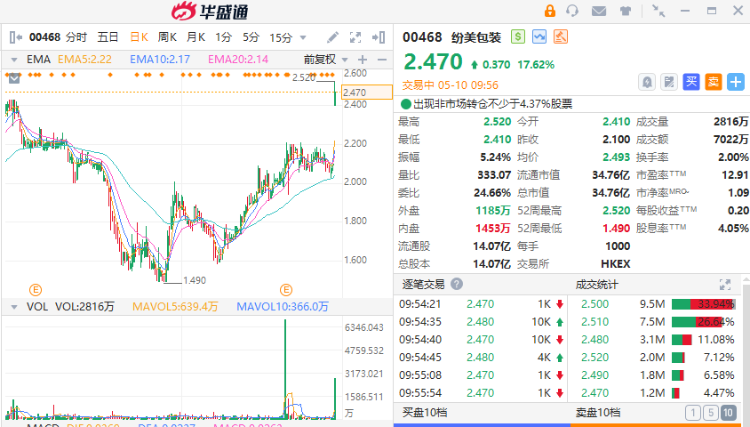Viewport: 750px width, 427px height.
Task: Click the help question mark beside 逐笔交易
Action: (457, 284)
